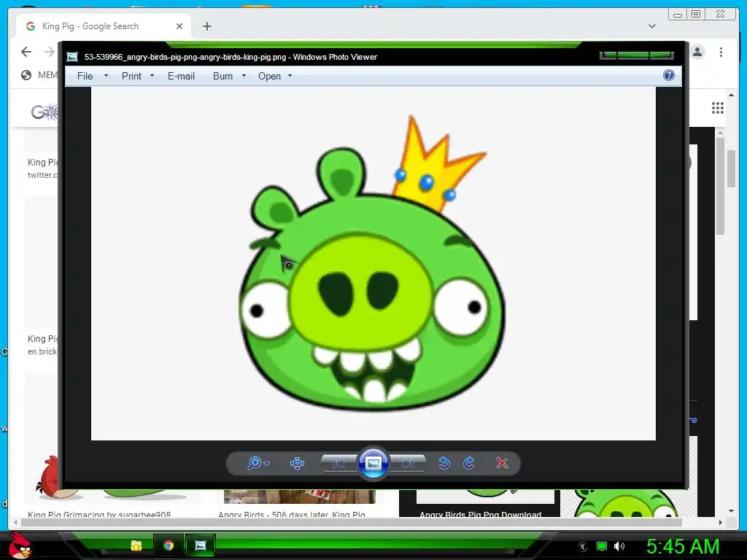Open the King Pig Grimacing by sugarbee908 result

pyautogui.click(x=99, y=514)
